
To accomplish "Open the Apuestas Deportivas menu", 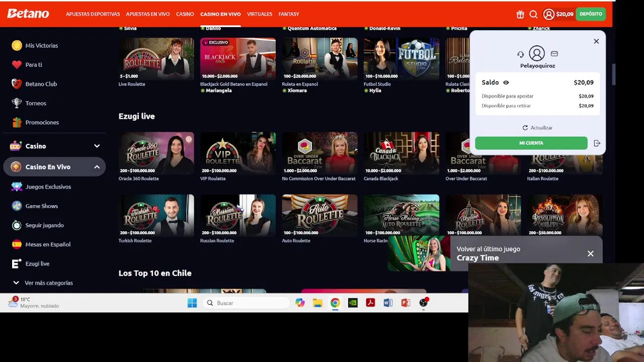I will click(93, 14).
